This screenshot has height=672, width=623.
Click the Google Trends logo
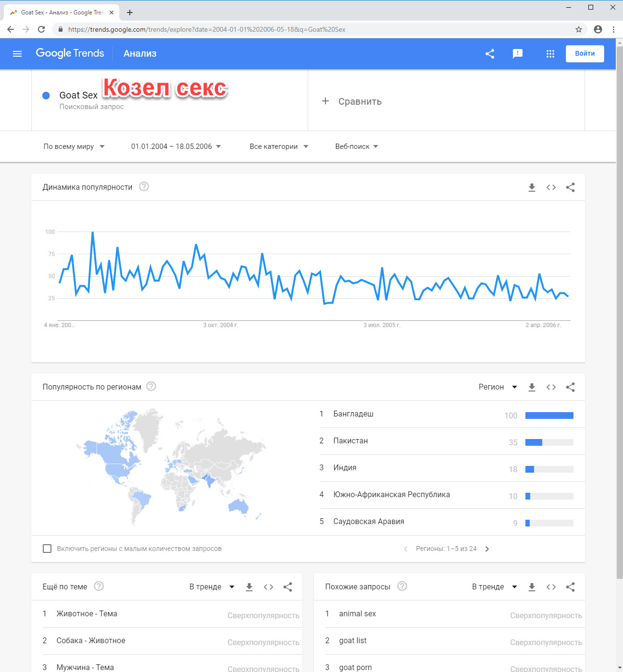[x=70, y=53]
